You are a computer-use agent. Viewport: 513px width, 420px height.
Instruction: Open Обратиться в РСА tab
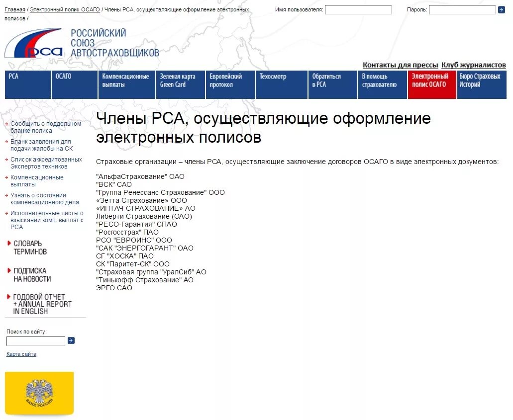(333, 84)
